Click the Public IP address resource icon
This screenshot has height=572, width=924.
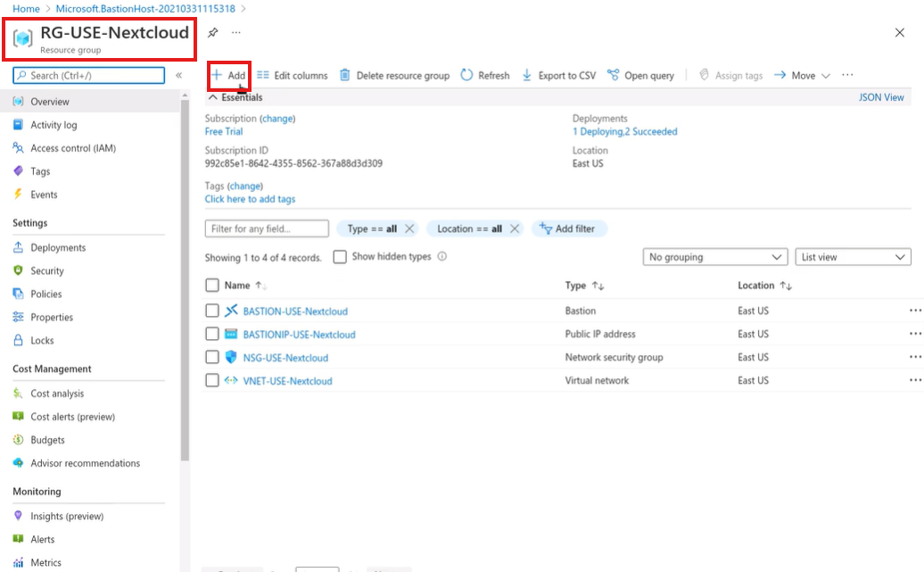tap(231, 335)
